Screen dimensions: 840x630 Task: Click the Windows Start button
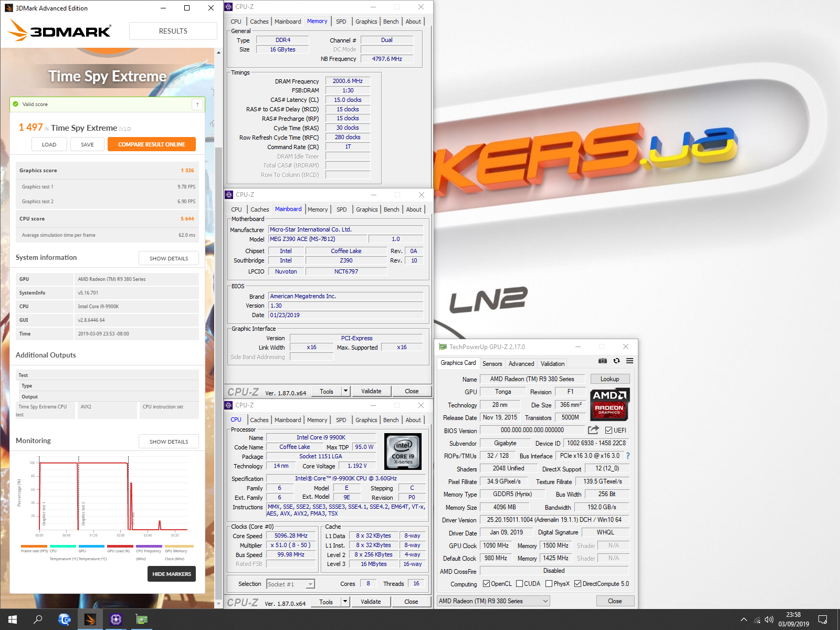(13, 619)
